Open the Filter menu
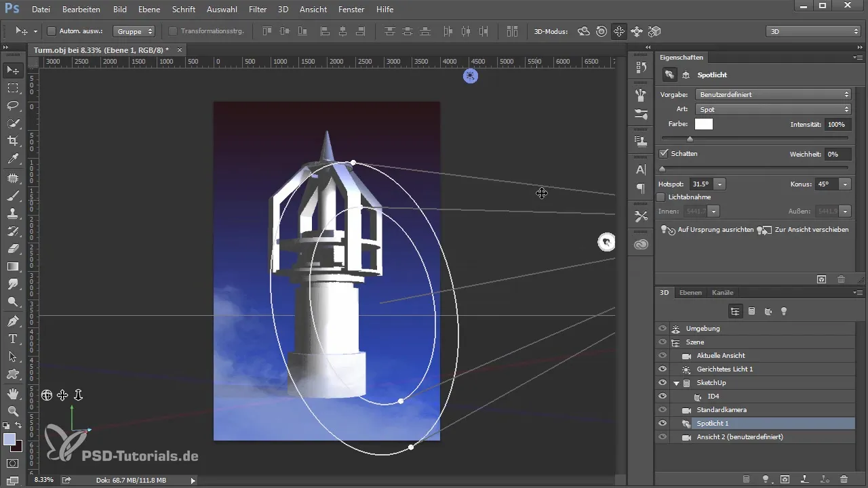868x488 pixels. (x=257, y=9)
